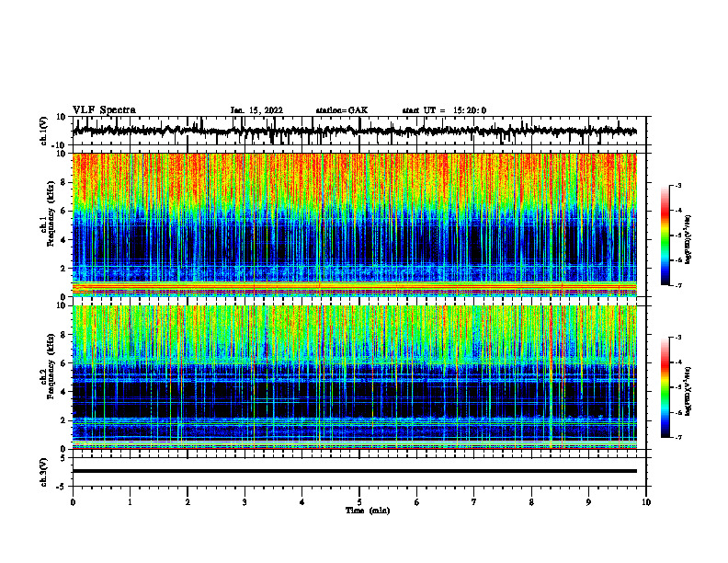The height and width of the screenshot is (563, 728).
Task: Click the "-3" label on ch.1 color scale
Action: pyautogui.click(x=678, y=185)
